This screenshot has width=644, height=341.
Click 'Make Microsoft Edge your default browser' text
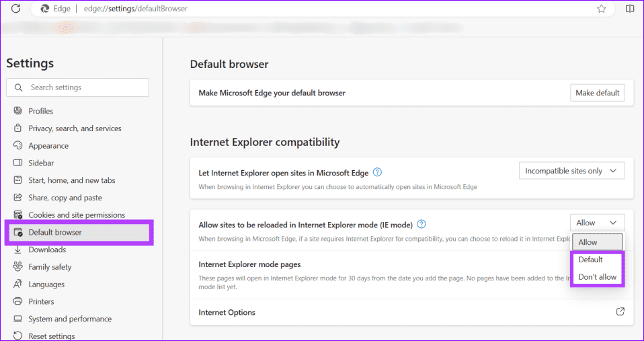coord(272,93)
